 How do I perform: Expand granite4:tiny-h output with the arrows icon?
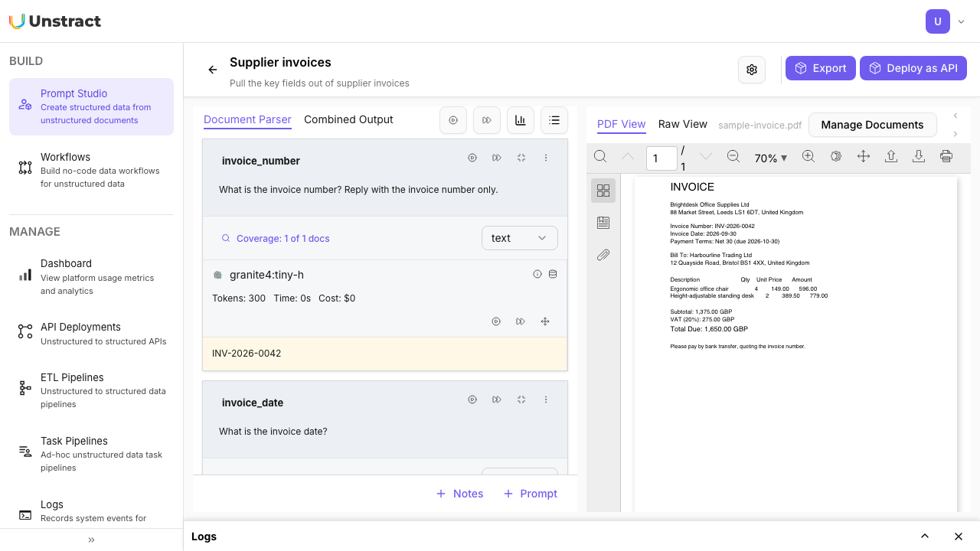point(545,321)
